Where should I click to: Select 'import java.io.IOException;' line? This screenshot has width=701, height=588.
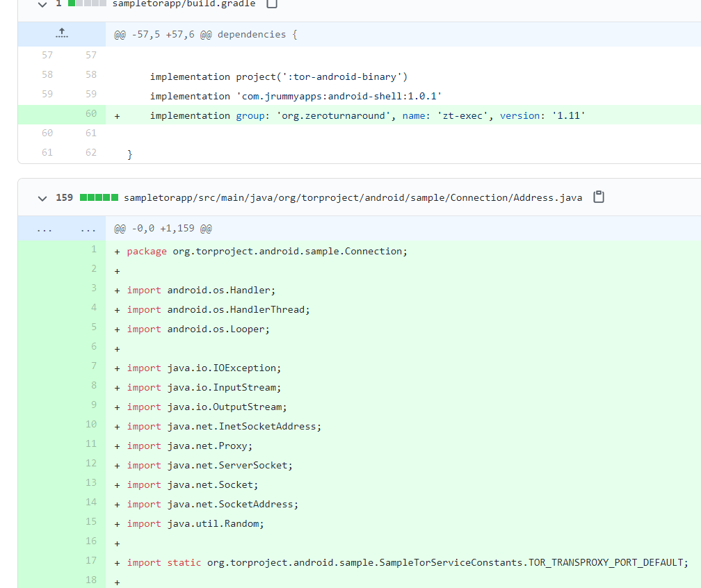[204, 368]
